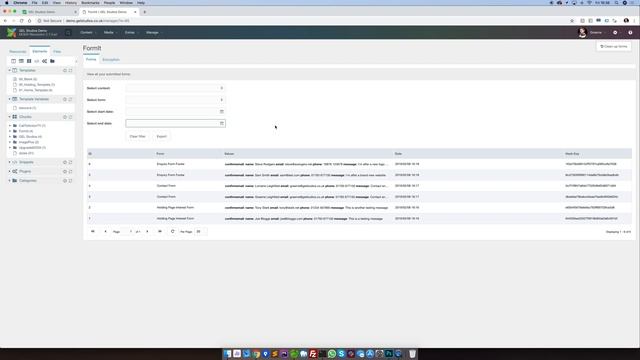The height and width of the screenshot is (360, 640).
Task: Open macOS Bookmarks menu
Action: 90,3
